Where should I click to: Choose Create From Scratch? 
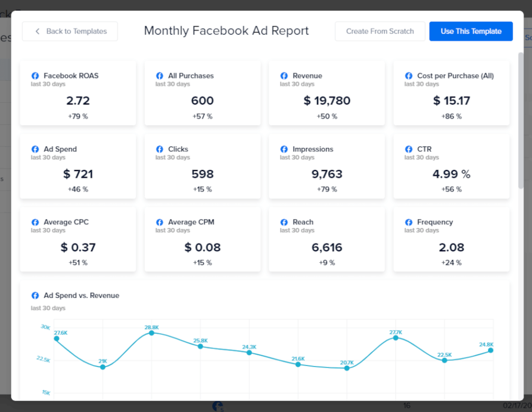click(x=380, y=31)
